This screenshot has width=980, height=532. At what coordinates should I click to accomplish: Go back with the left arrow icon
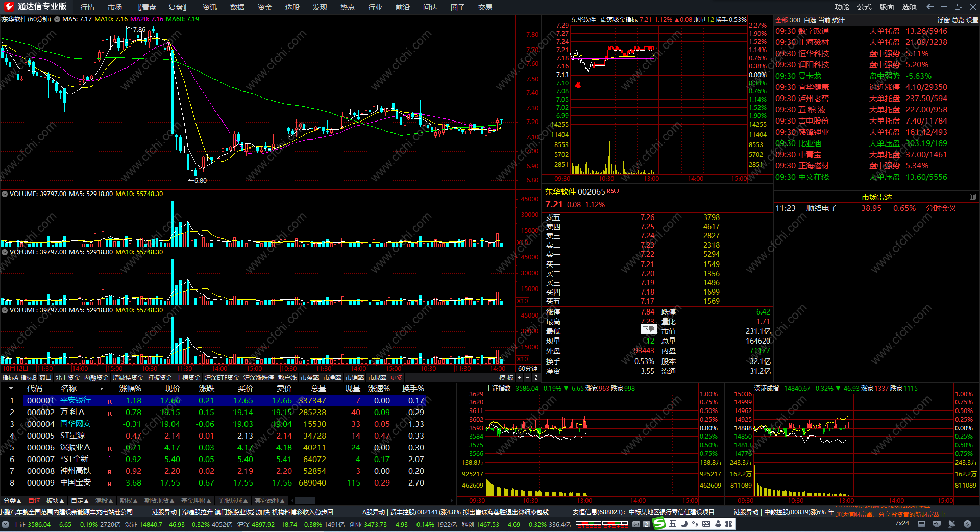930,7
